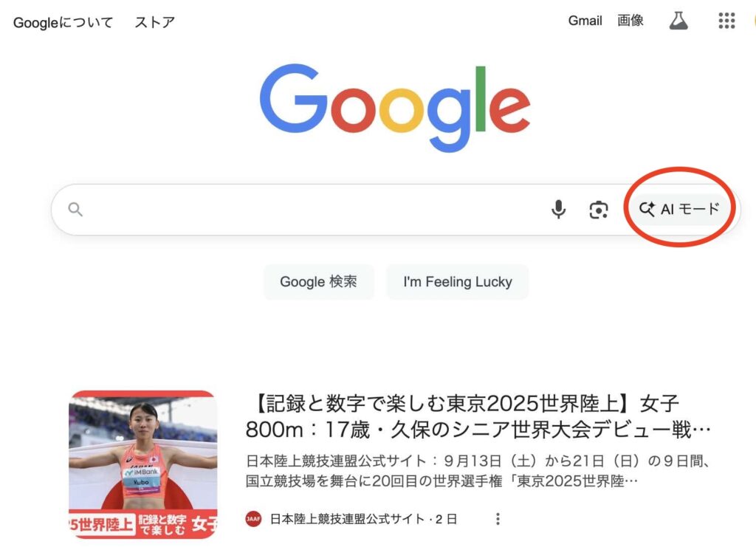Open the 東京2025世界陸上 news headline
Screen dimensions: 756x547
(x=478, y=416)
